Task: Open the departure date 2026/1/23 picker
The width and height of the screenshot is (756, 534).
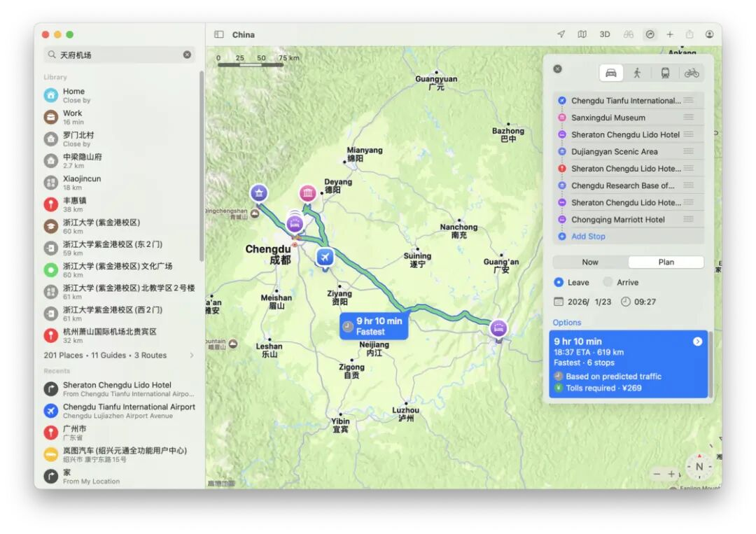Action: coord(582,302)
